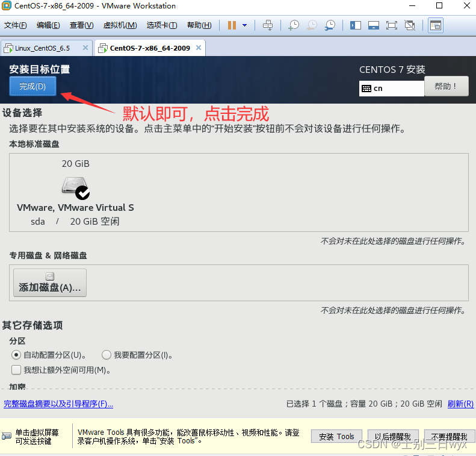Image resolution: width=476 pixels, height=456 pixels.
Task: Select 我要配置分区(I) radio button
Action: pos(107,355)
